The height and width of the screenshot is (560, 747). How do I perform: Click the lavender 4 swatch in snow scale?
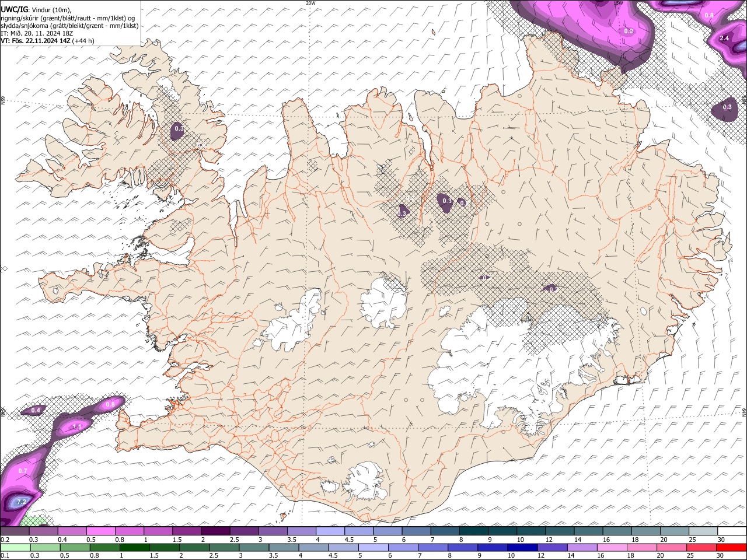point(330,531)
